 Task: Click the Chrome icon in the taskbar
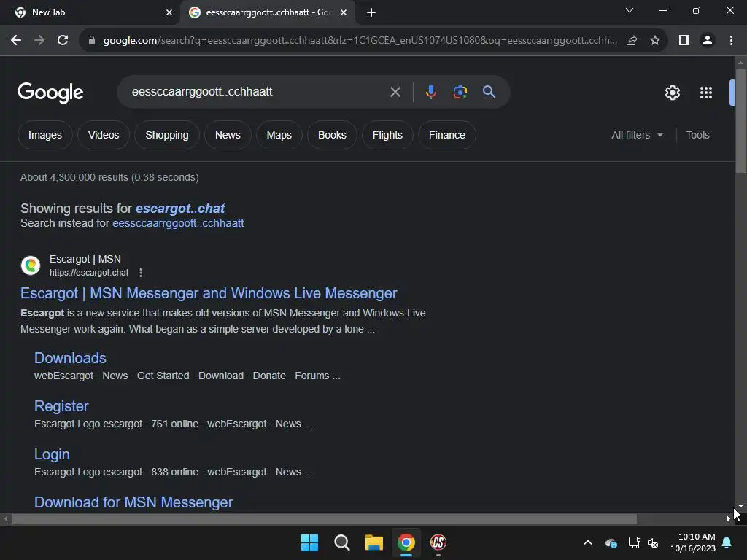(406, 542)
